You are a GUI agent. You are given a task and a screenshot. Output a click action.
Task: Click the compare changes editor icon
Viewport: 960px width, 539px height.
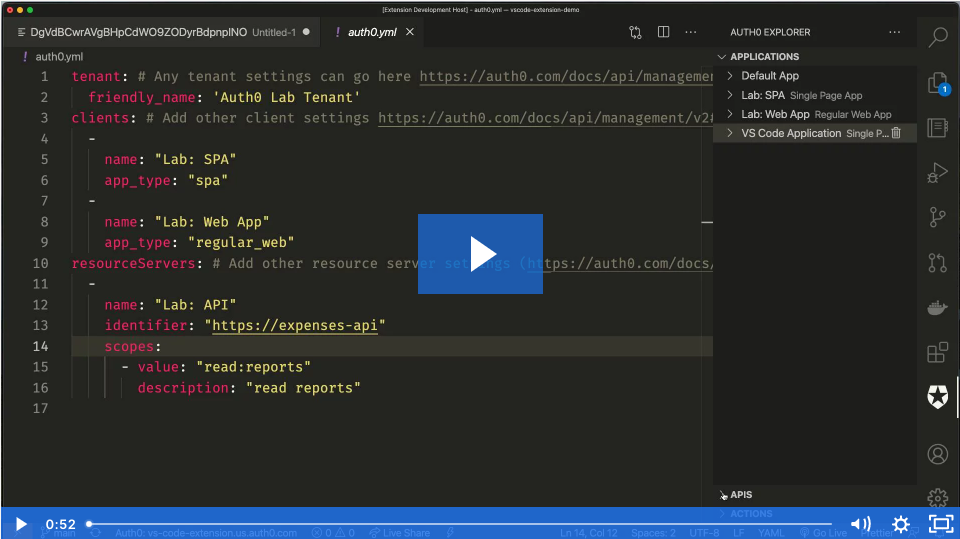[x=636, y=32]
